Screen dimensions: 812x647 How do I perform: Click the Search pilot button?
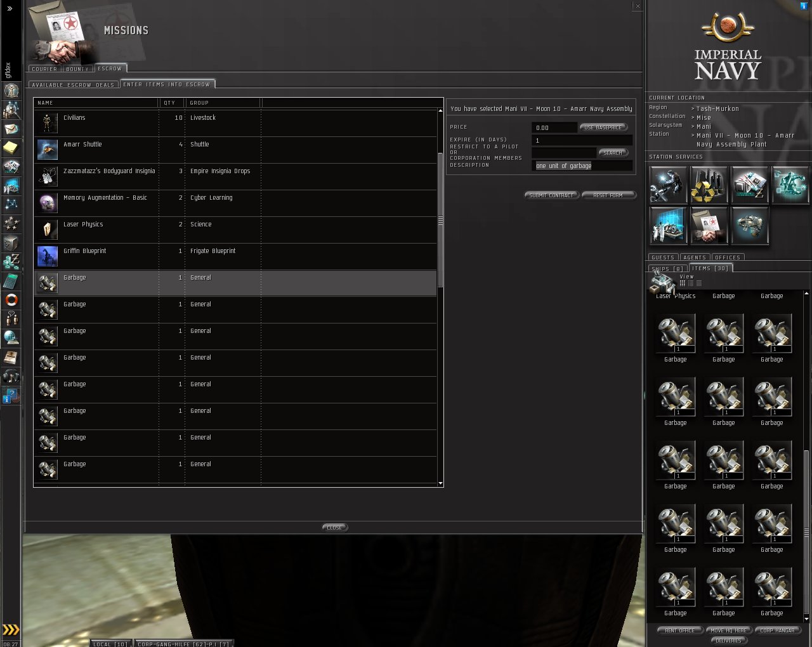[x=613, y=153]
